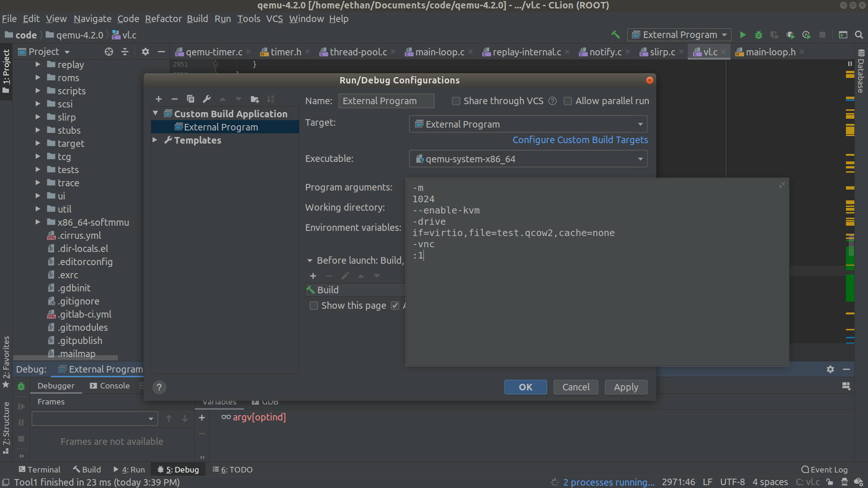Viewport: 868px width, 488px height.
Task: Open the Terminal tool window tab
Action: click(x=39, y=470)
